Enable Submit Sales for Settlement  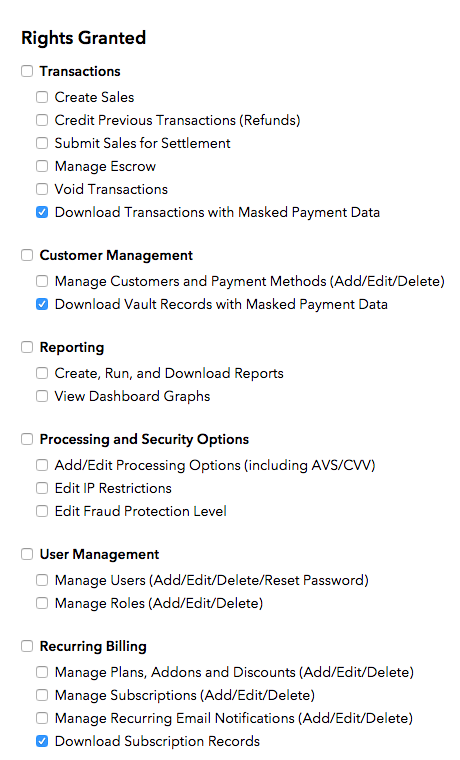pos(42,143)
